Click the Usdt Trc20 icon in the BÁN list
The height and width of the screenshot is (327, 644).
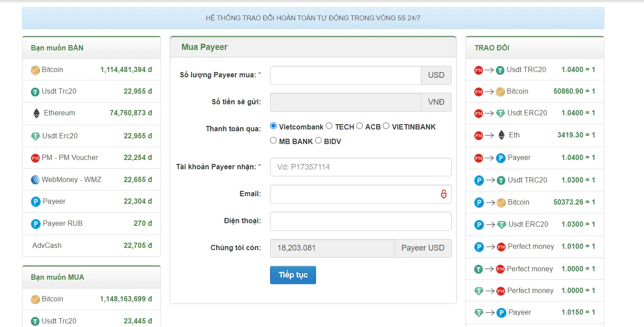pyautogui.click(x=35, y=91)
